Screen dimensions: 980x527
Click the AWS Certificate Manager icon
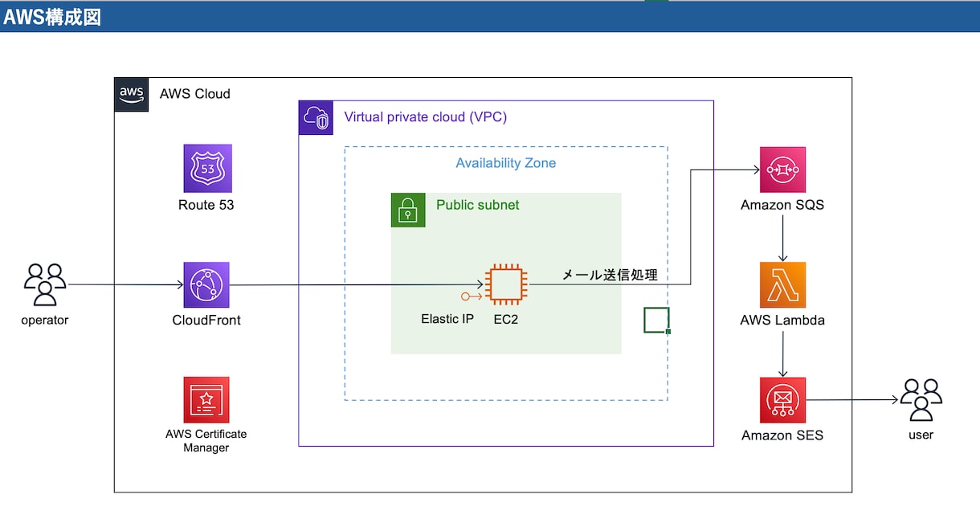coord(206,400)
